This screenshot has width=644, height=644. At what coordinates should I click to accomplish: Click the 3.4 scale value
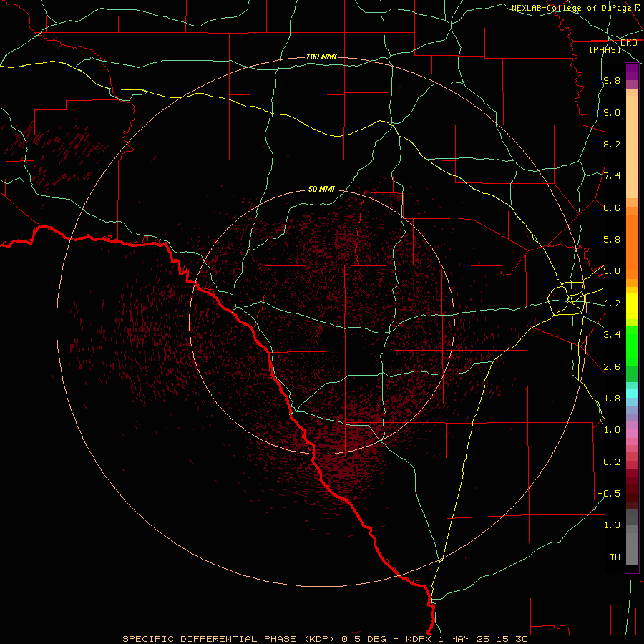[612, 335]
